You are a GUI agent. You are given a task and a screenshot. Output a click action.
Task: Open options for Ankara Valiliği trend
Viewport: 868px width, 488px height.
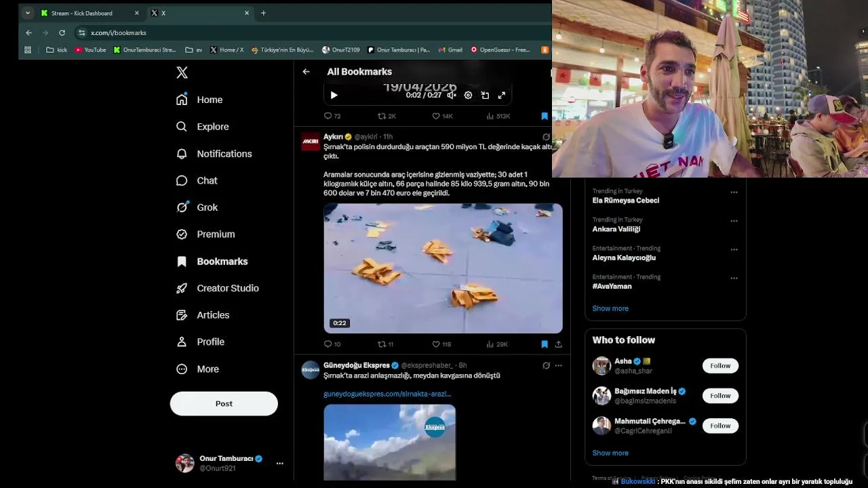734,221
